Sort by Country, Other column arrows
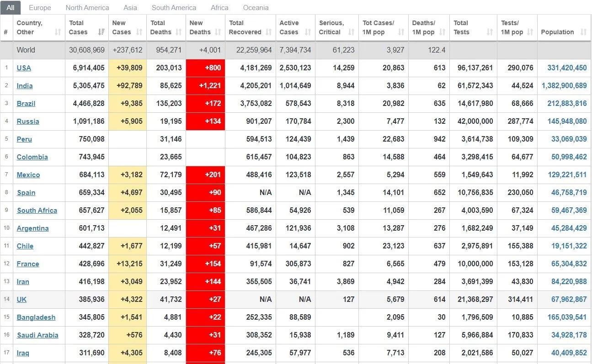The width and height of the screenshot is (592, 364). [x=58, y=32]
